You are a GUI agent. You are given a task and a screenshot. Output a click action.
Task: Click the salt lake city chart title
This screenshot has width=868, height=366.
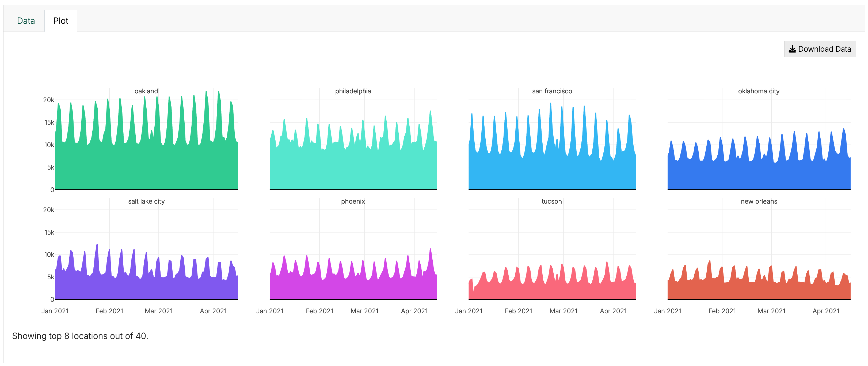point(146,201)
